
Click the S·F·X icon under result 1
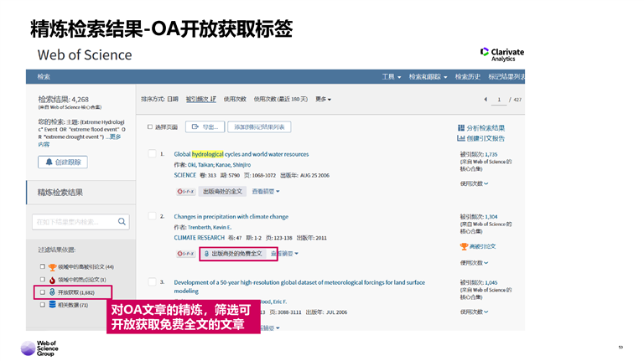(185, 192)
